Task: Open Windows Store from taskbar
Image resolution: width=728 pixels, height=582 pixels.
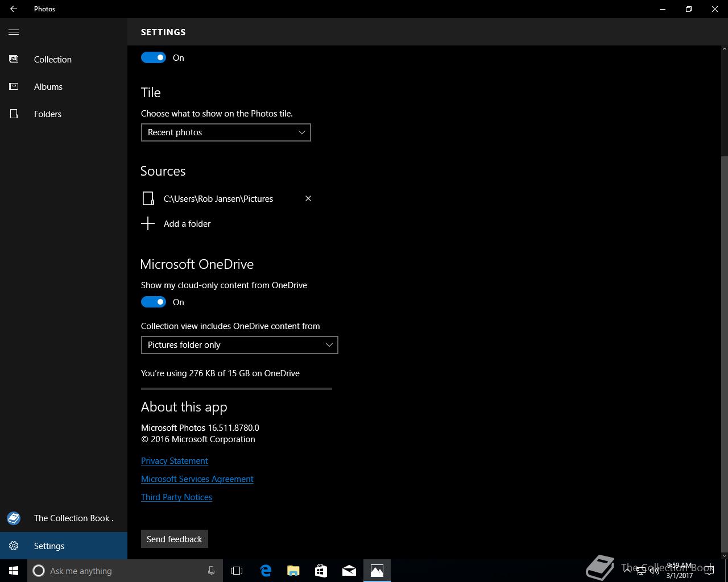Action: 321,571
